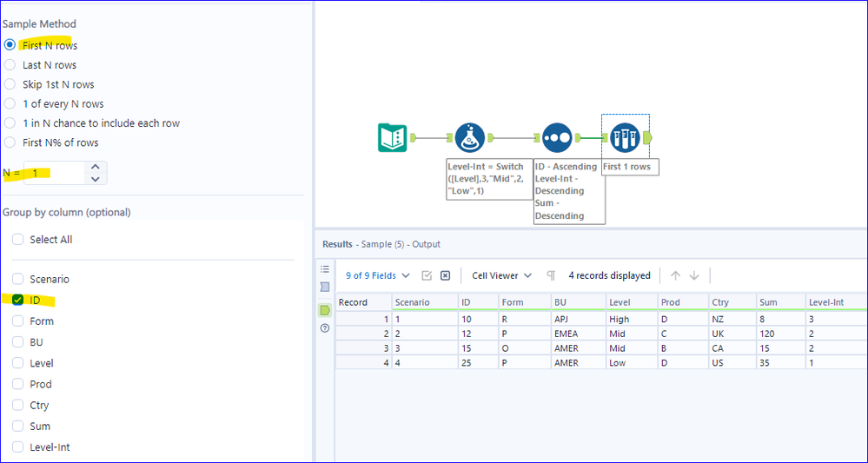Check the Prod group-by checkbox
The width and height of the screenshot is (868, 463).
pos(18,384)
